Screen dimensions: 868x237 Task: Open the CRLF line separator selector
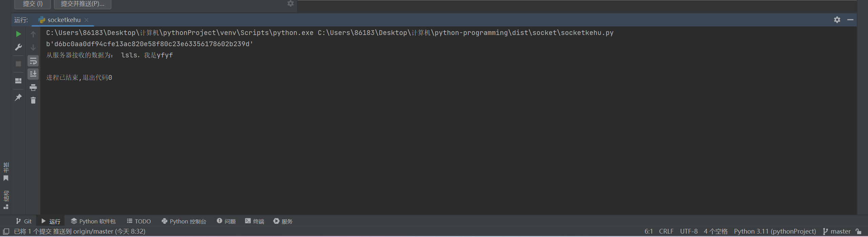[666, 231]
